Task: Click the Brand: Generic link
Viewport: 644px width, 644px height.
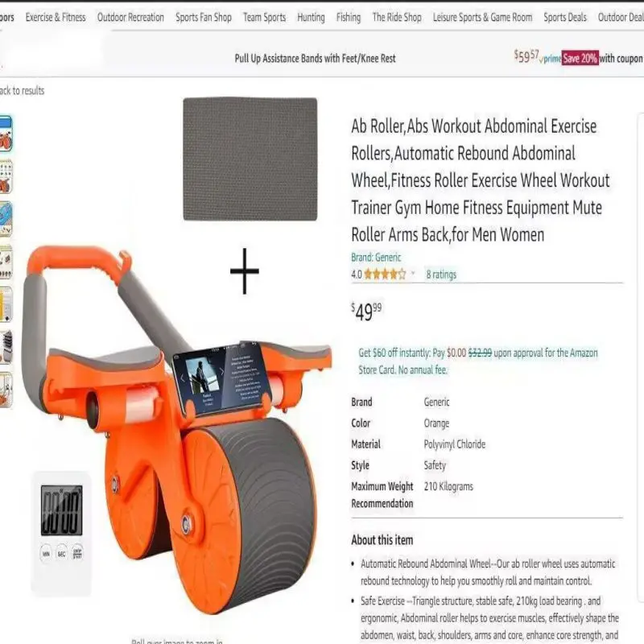Action: pyautogui.click(x=376, y=257)
